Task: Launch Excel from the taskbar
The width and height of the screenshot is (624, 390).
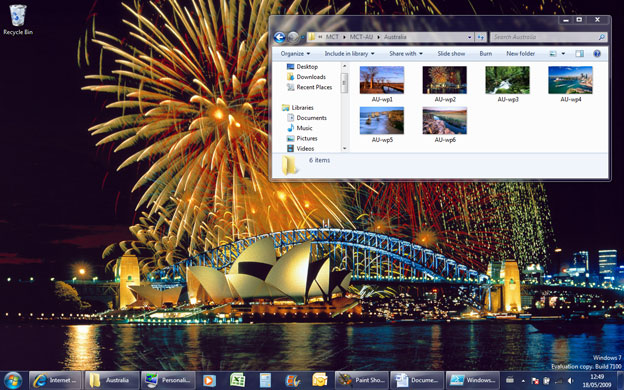Action: point(237,380)
